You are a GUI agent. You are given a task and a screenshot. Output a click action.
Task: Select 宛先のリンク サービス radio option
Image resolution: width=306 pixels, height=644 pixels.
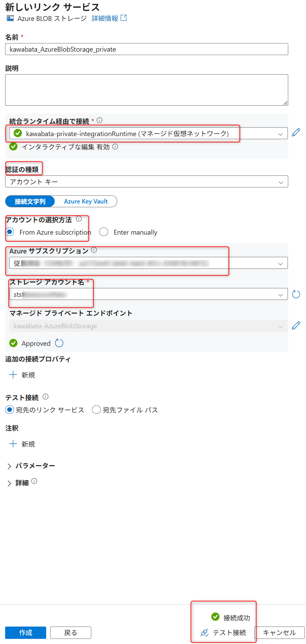10,410
